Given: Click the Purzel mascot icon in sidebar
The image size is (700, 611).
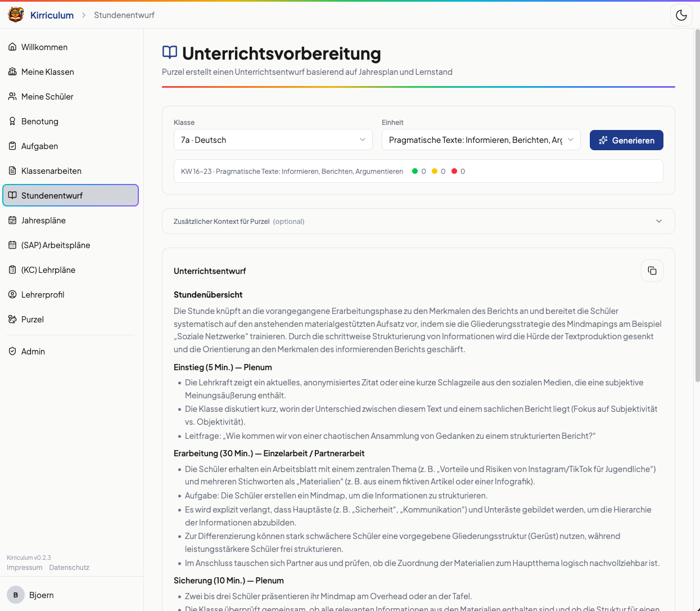Looking at the screenshot, I should [12, 319].
